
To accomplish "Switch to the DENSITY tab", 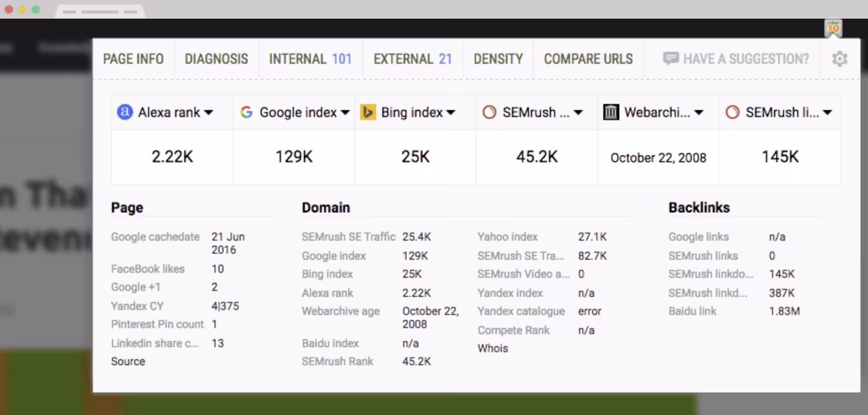I will (x=498, y=59).
